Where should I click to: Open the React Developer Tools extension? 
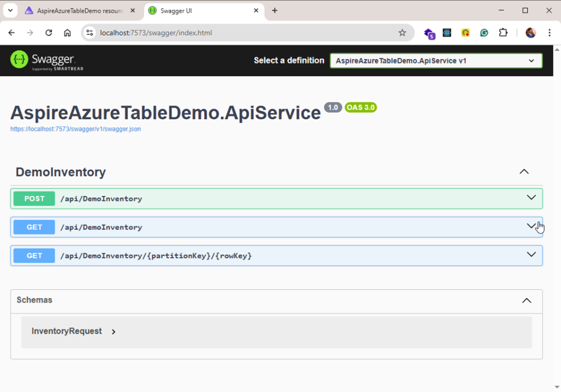click(x=447, y=33)
